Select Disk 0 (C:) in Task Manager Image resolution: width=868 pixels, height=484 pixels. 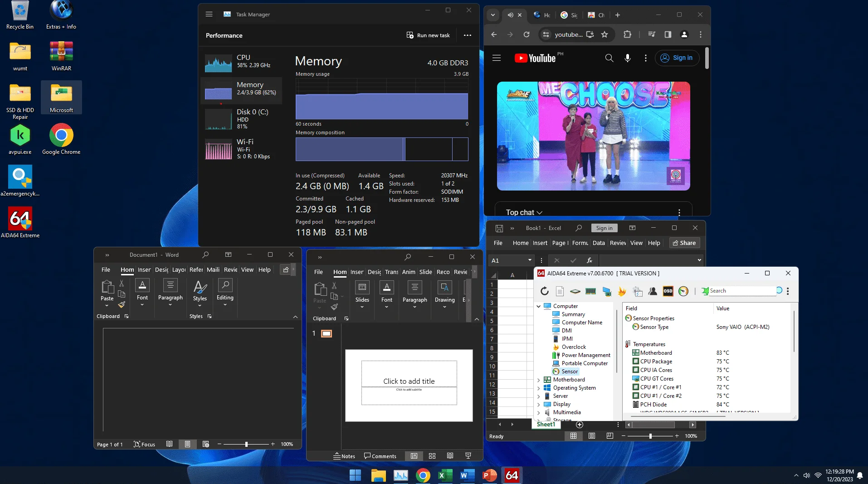241,119
